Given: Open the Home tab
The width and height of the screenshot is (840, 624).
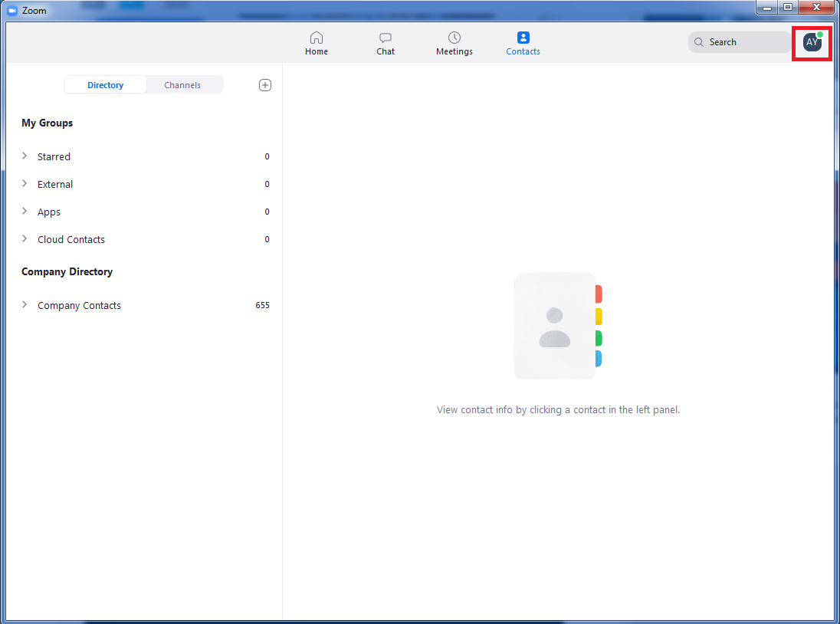Looking at the screenshot, I should click(x=316, y=44).
